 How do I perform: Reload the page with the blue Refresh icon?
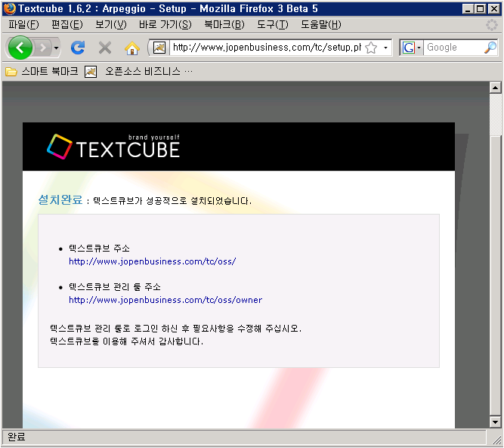tap(78, 48)
